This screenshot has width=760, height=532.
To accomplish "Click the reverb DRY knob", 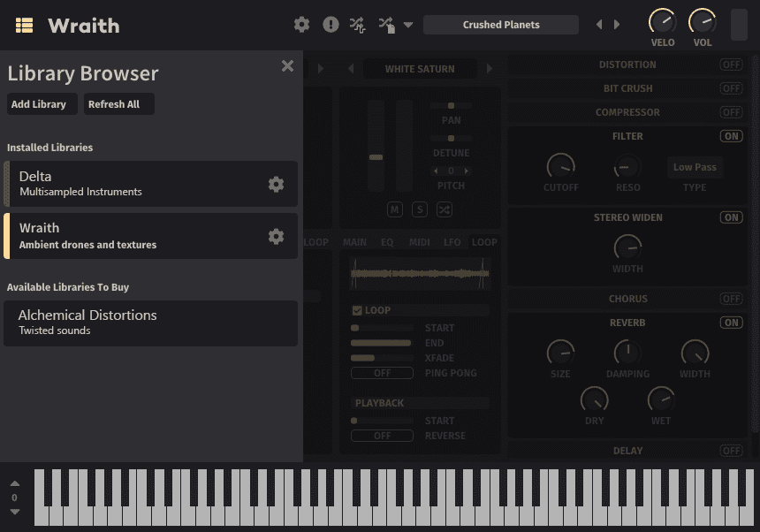I will pyautogui.click(x=594, y=399).
